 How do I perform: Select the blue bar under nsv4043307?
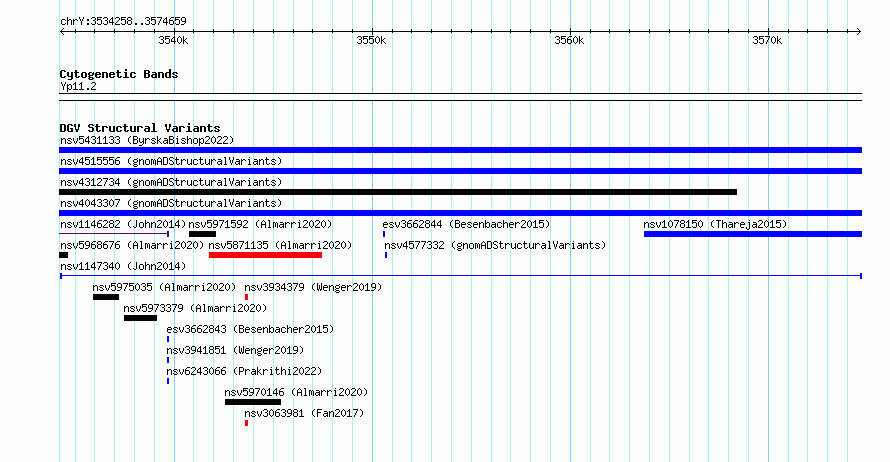[460, 213]
